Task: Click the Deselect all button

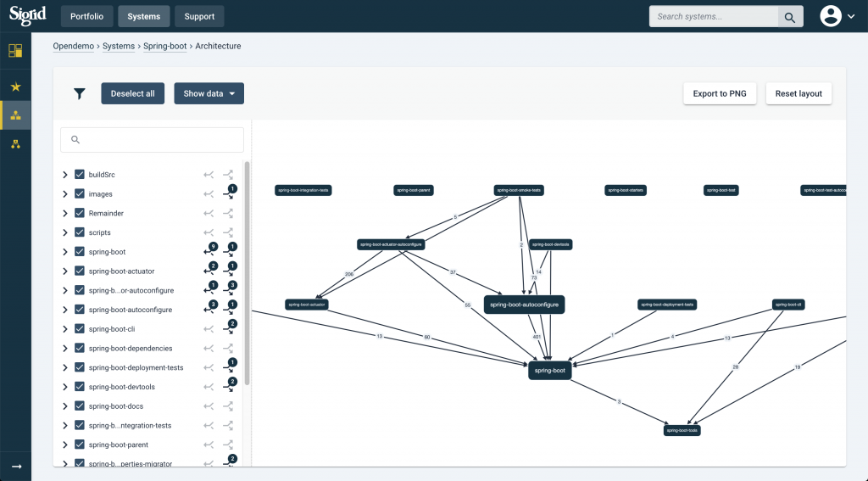Action: (x=133, y=93)
